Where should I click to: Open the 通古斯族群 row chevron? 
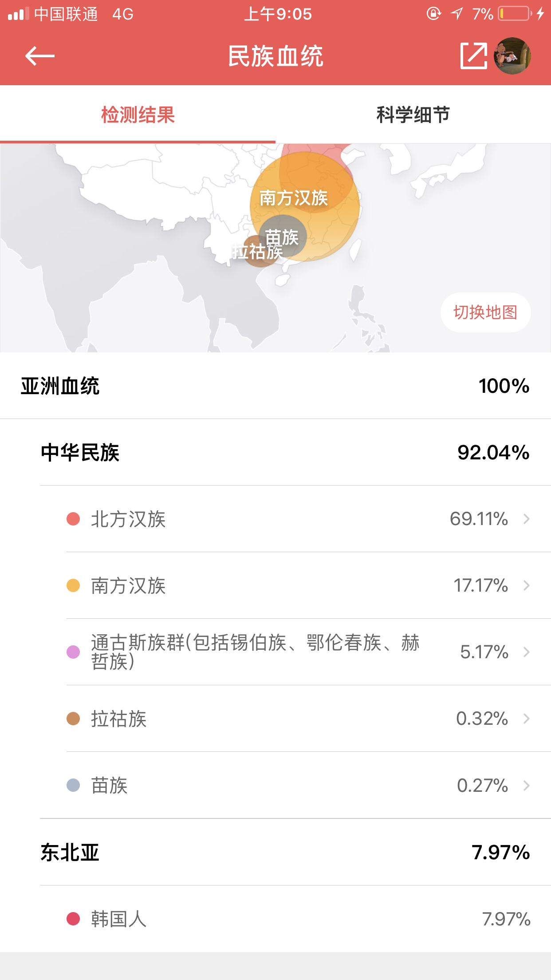click(527, 652)
